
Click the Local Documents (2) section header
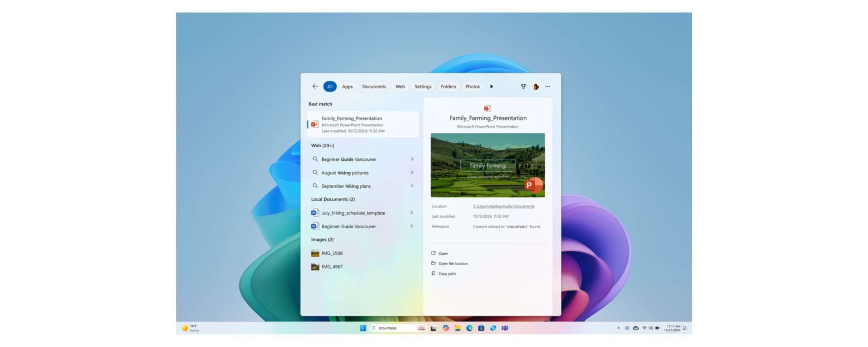(333, 199)
